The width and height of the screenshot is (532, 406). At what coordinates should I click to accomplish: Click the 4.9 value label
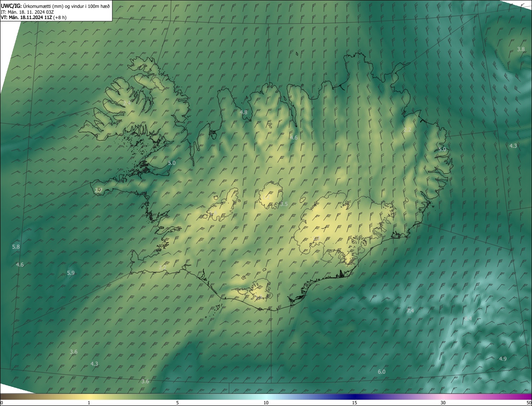[x=503, y=359]
